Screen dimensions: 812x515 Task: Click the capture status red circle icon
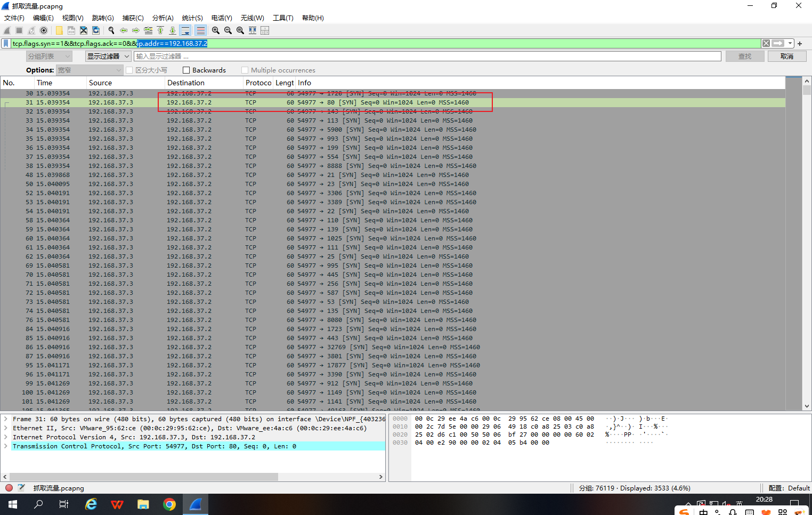[x=9, y=488]
